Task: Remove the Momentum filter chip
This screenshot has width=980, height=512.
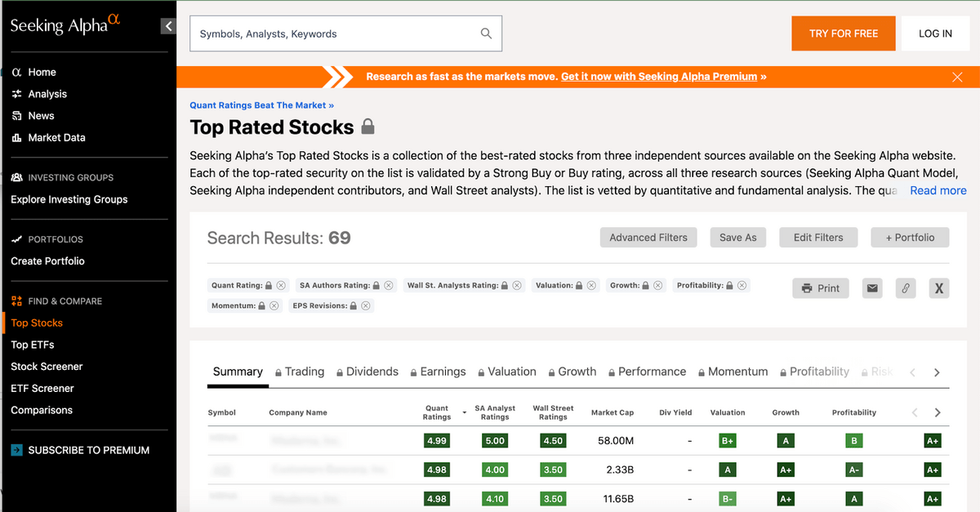Action: pyautogui.click(x=274, y=306)
